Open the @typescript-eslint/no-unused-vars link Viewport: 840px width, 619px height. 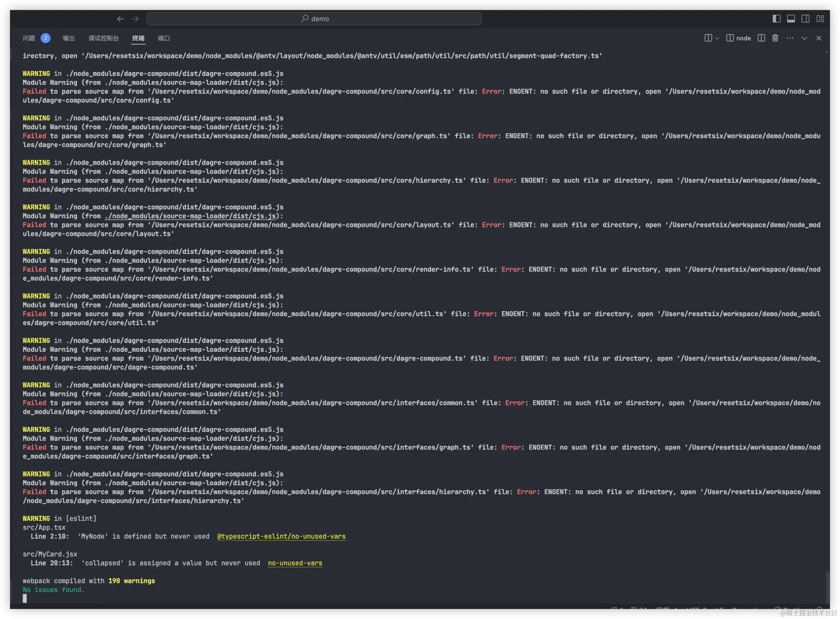pos(281,536)
